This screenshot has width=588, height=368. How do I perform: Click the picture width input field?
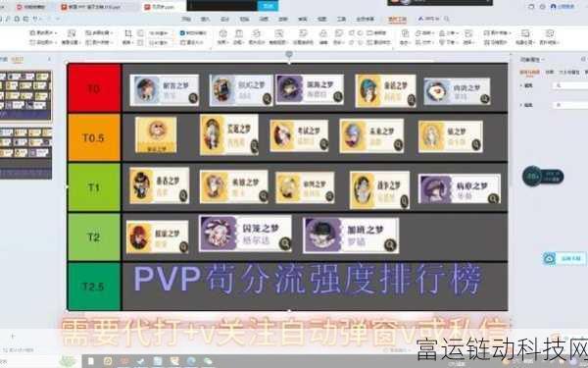click(x=160, y=43)
